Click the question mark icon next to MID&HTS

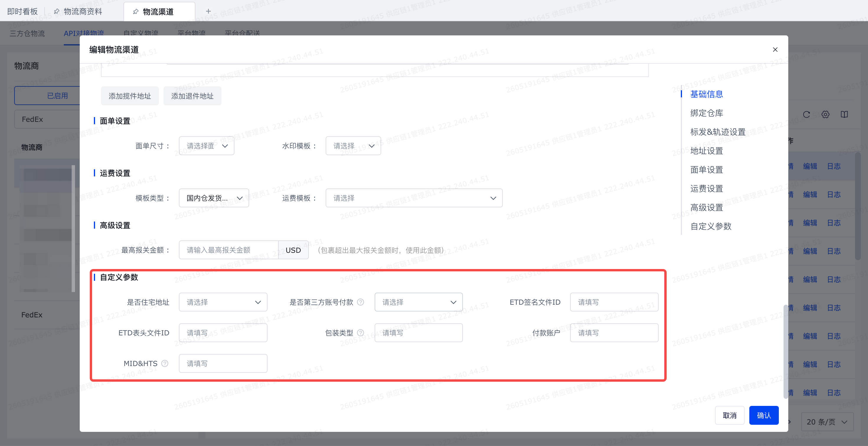pos(165,363)
